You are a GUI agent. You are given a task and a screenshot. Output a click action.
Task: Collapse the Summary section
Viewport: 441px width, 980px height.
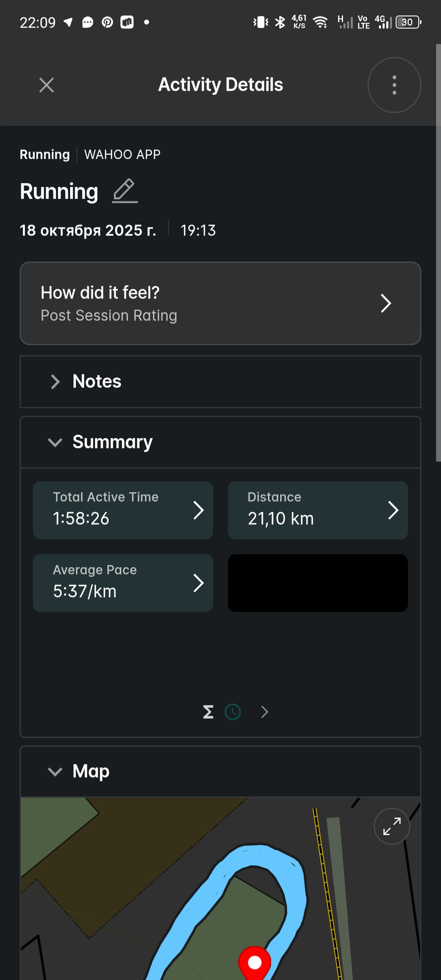[x=220, y=442]
